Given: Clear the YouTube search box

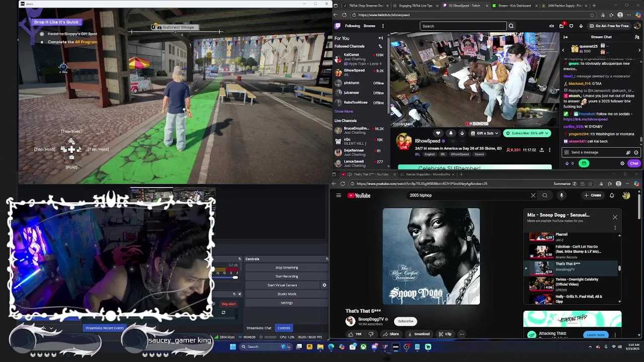Looking at the screenshot, I should coord(533,196).
